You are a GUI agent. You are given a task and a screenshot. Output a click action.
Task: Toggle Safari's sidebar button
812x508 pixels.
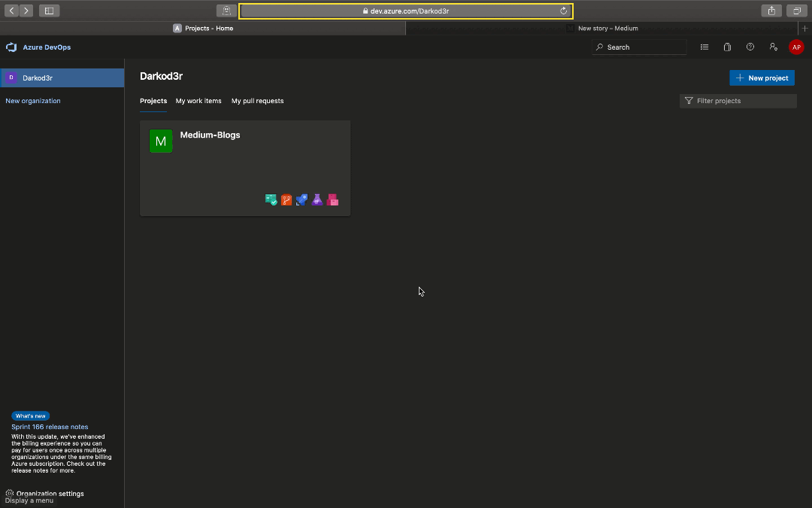click(x=49, y=11)
